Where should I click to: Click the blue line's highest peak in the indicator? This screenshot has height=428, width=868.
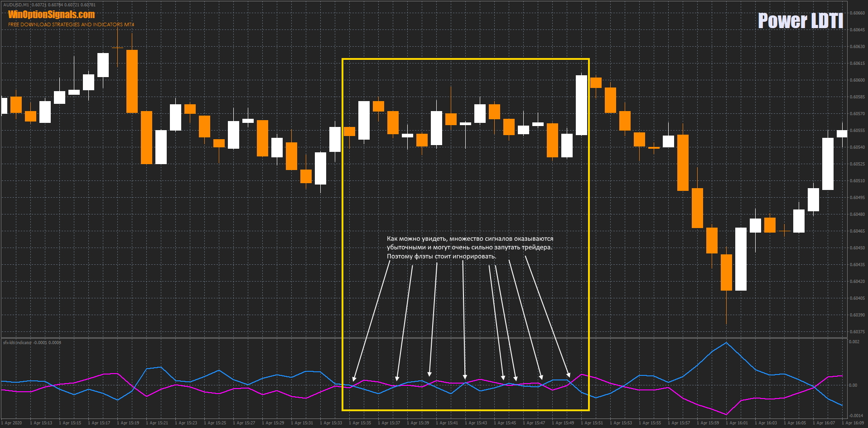(x=726, y=343)
